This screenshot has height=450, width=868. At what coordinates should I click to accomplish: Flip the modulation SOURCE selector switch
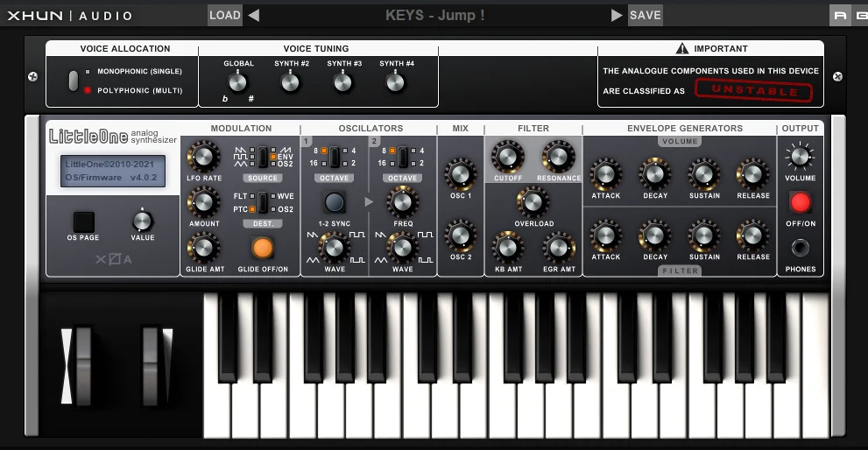(263, 157)
